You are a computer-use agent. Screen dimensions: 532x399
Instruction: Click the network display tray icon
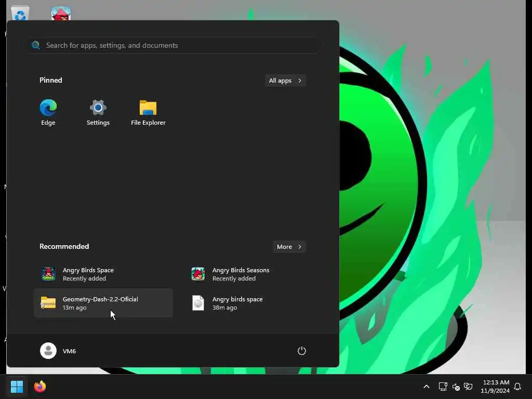click(443, 387)
